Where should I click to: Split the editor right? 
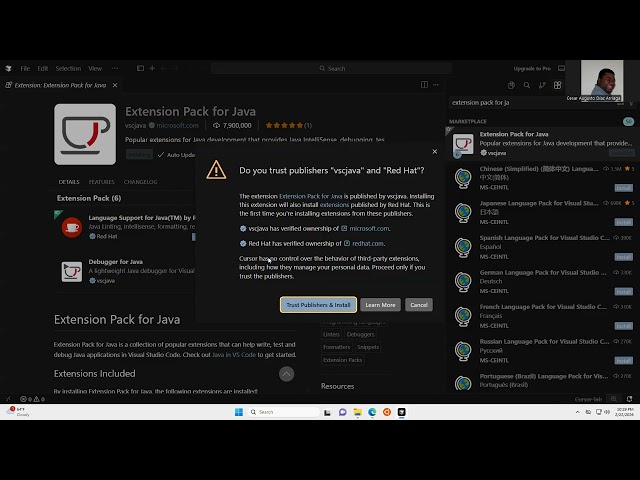pos(424,84)
